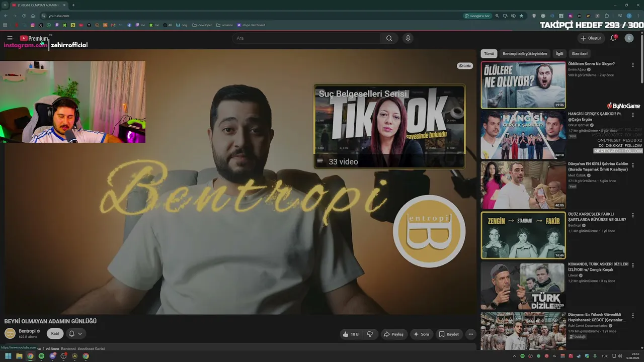Go to YouTube Premium home logo

pos(34,38)
